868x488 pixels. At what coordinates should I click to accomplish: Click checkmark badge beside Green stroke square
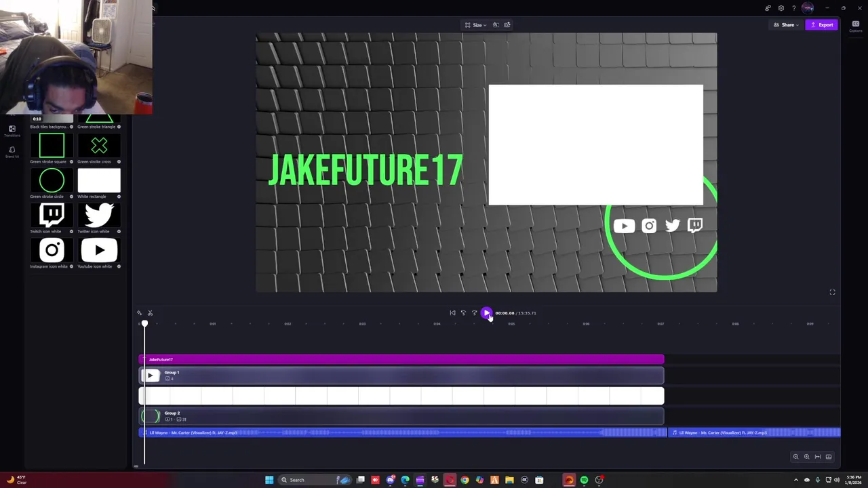[71, 162]
